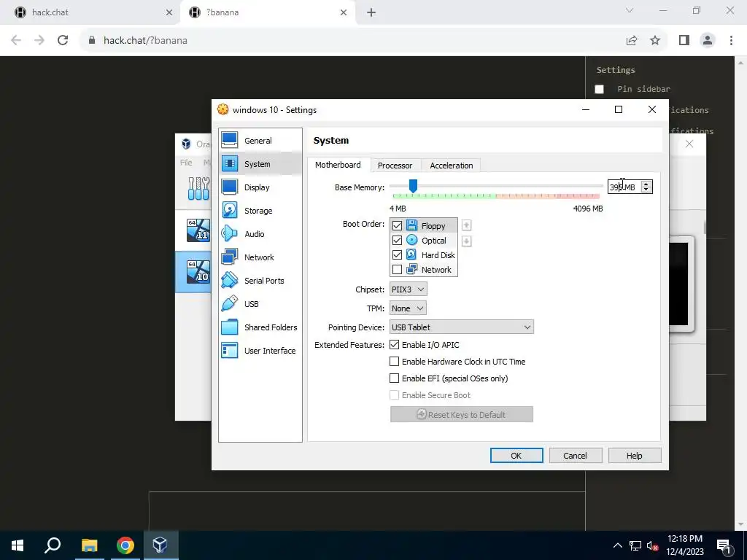Screen dimensions: 747x560
Task: Open Display settings category
Action: pyautogui.click(x=260, y=187)
